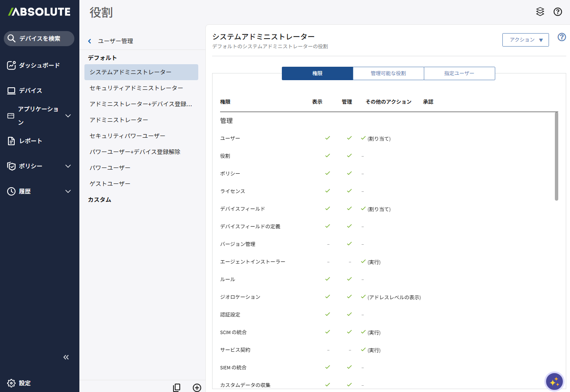The width and height of the screenshot is (570, 392).
Task: Collapse the sidebar with double chevron icon
Action: click(x=66, y=357)
